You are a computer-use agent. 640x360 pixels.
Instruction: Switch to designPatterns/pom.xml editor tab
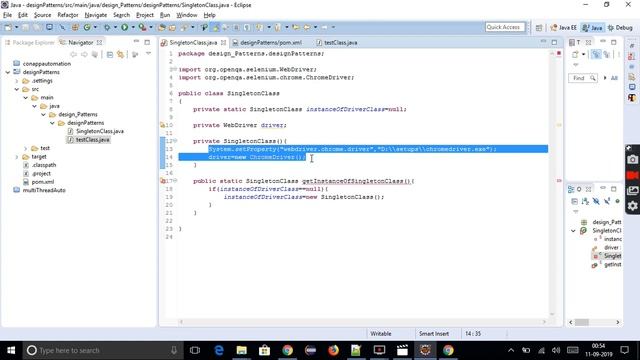(267, 42)
